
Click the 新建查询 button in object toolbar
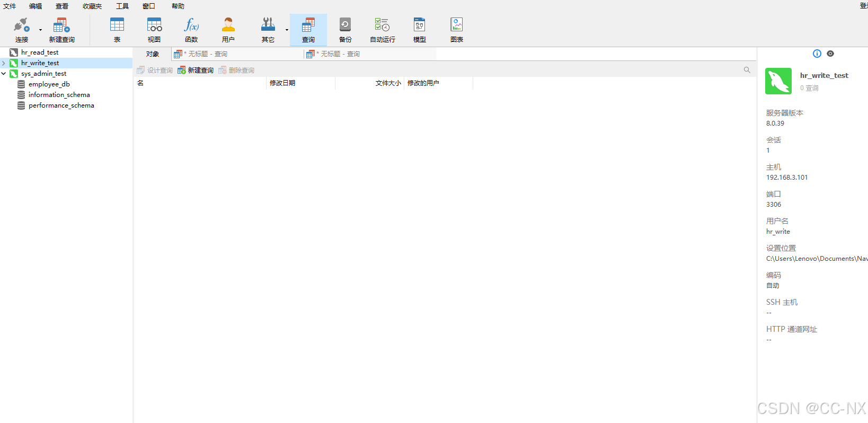[196, 70]
